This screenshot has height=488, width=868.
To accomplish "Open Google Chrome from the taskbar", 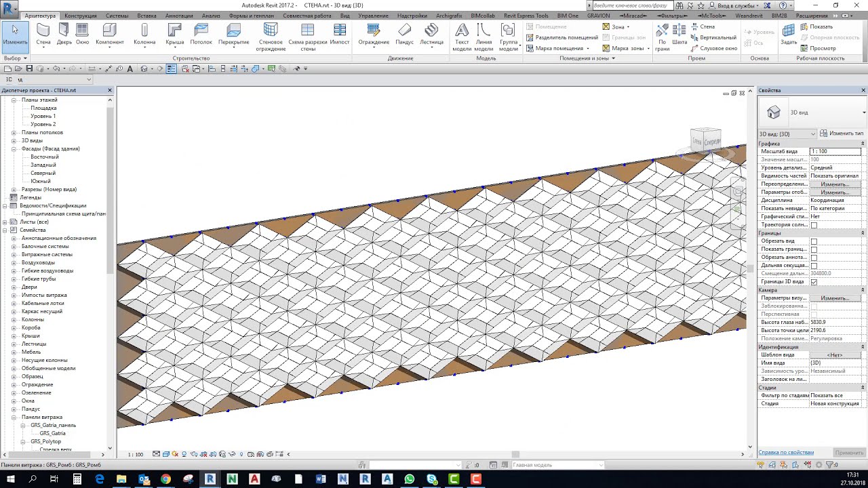I will (x=166, y=479).
